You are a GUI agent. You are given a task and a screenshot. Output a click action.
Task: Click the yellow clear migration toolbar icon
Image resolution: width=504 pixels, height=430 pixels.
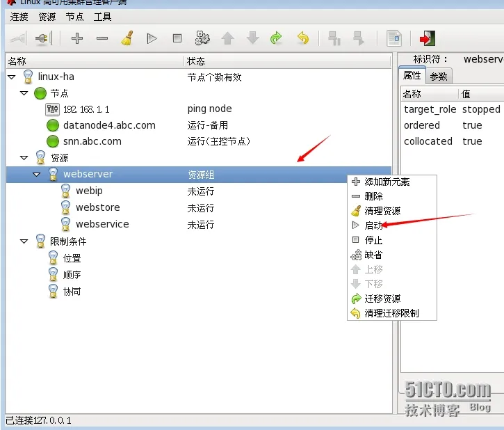tap(303, 38)
